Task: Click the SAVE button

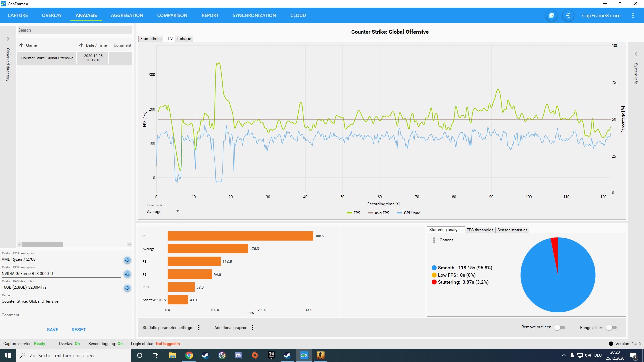Action: point(53,330)
